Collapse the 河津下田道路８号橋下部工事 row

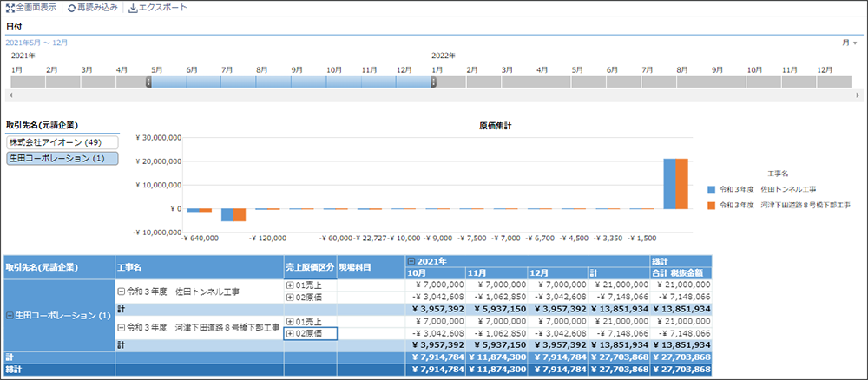pos(122,327)
